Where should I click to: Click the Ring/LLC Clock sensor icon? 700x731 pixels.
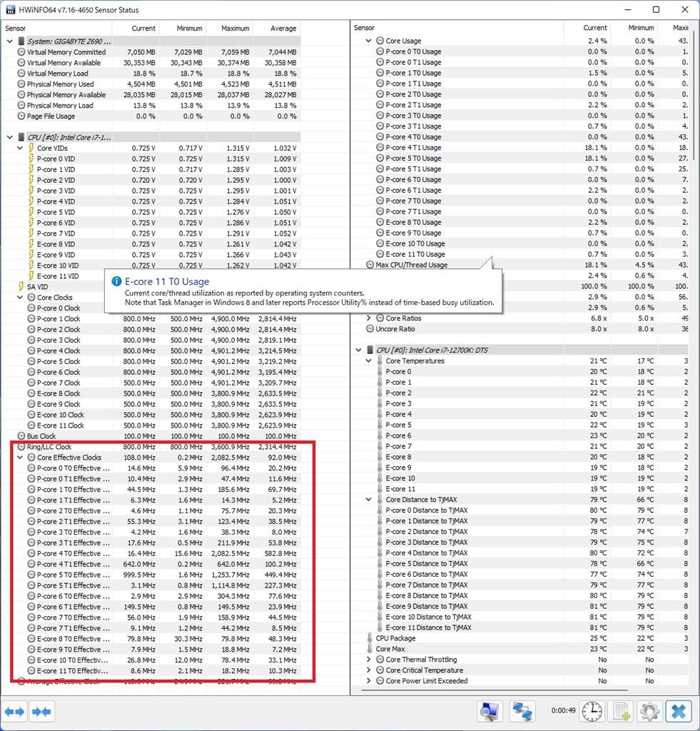tap(21, 447)
